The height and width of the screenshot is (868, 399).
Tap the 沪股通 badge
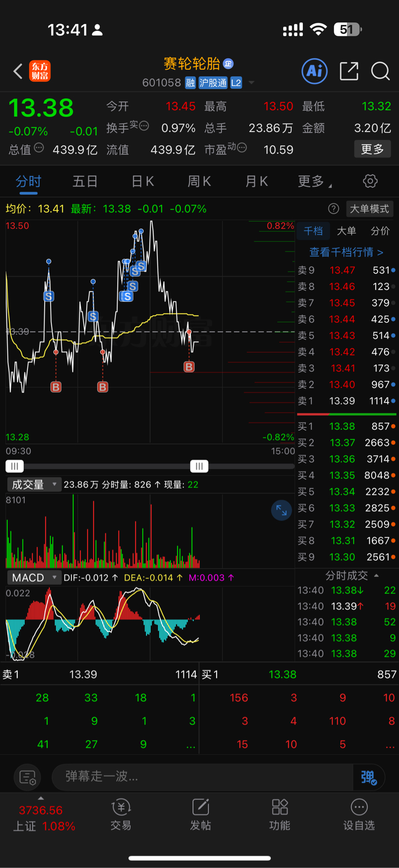tap(213, 83)
